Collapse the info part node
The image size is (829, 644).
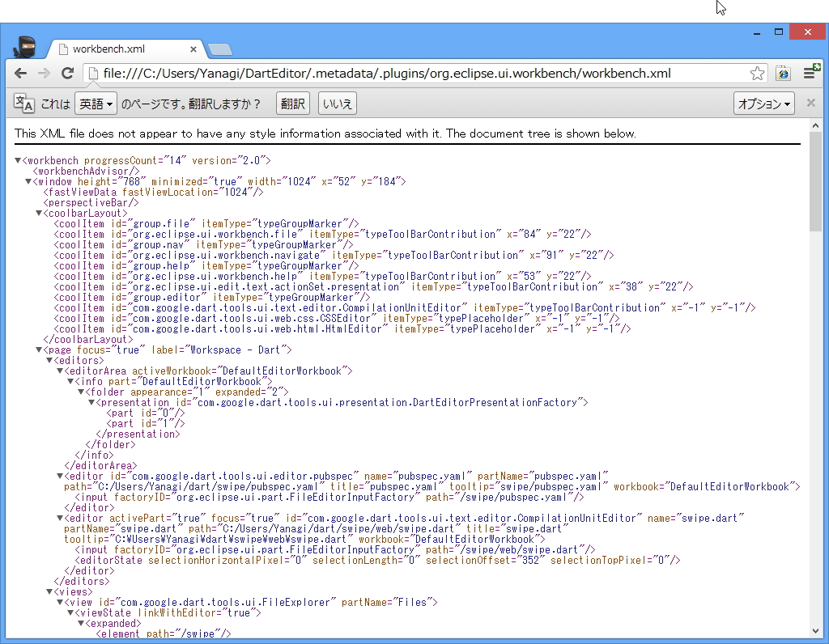tap(71, 381)
